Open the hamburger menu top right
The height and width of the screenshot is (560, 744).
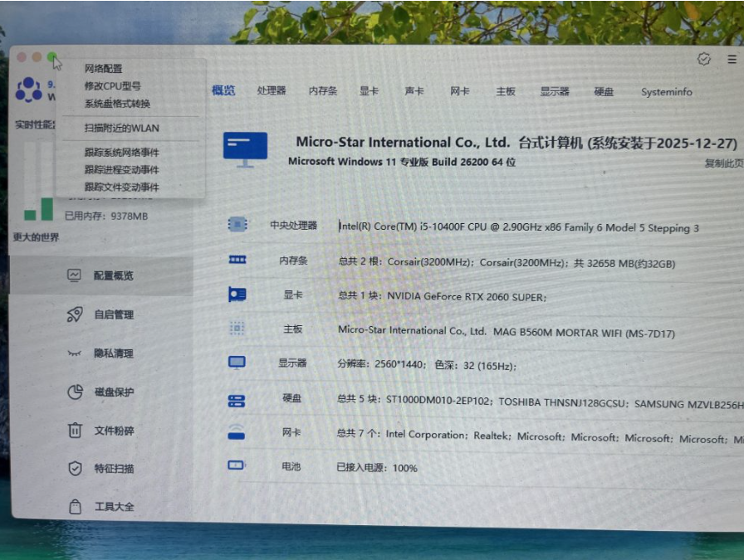click(x=732, y=59)
